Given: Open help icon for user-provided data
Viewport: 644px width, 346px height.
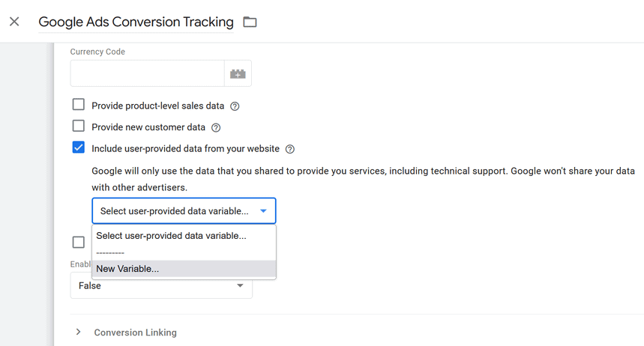Looking at the screenshot, I should 290,149.
